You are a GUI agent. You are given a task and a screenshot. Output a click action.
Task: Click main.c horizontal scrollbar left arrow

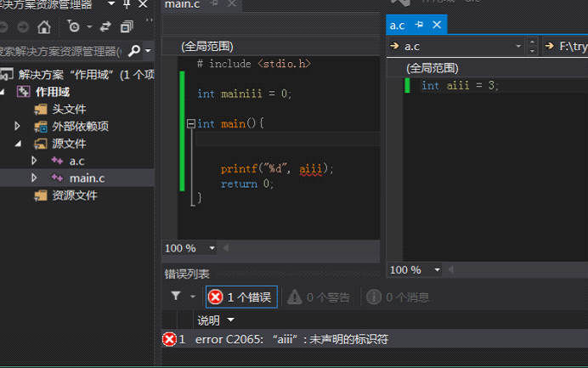click(226, 248)
